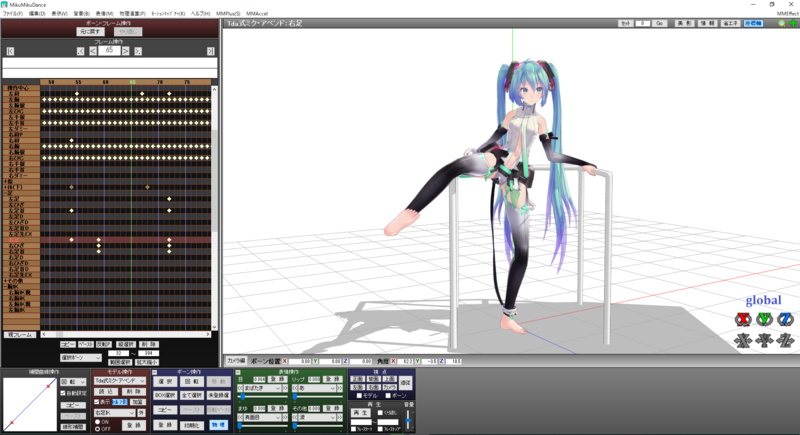Click the Go button in the viewport header
This screenshot has width=800, height=435.
click(x=659, y=23)
